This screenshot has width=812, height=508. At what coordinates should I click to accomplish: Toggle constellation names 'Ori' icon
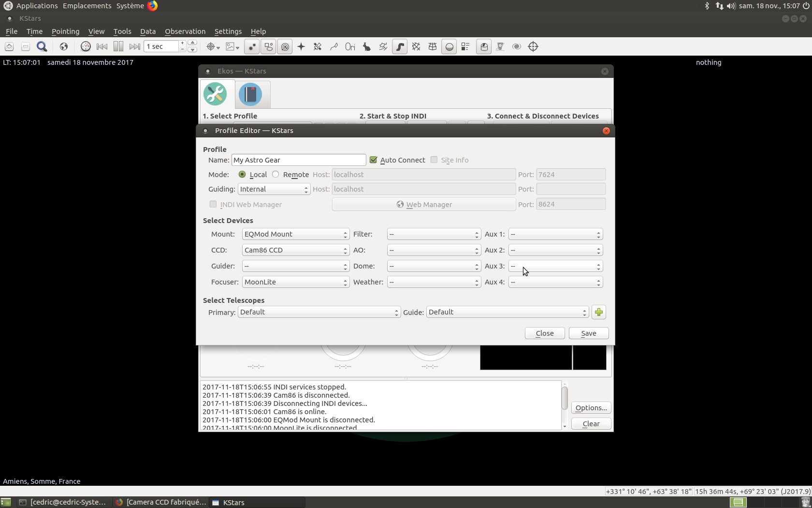[x=350, y=46]
